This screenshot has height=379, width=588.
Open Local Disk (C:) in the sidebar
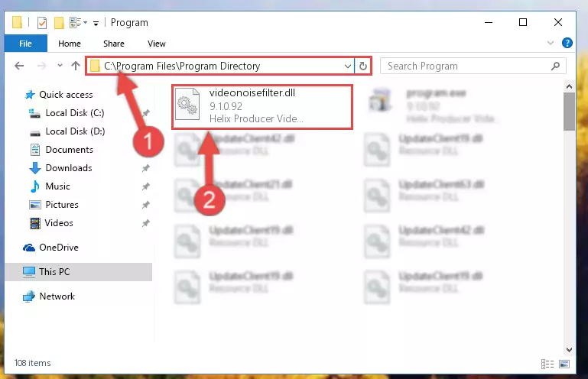coord(75,113)
